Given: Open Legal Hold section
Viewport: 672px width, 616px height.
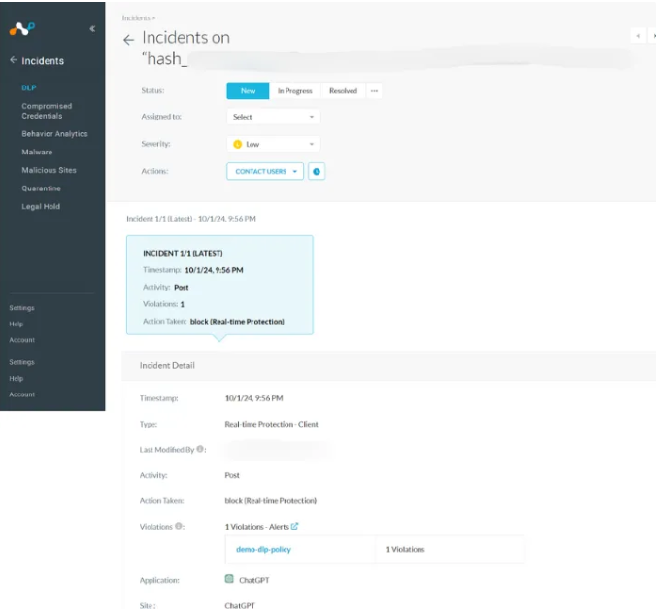Looking at the screenshot, I should click(x=41, y=207).
